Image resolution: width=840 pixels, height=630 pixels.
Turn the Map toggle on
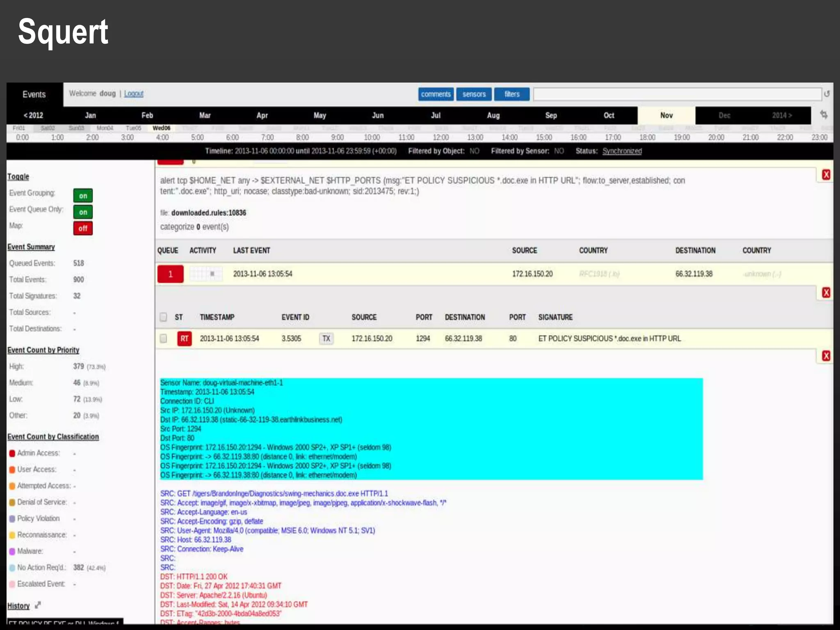(x=83, y=228)
